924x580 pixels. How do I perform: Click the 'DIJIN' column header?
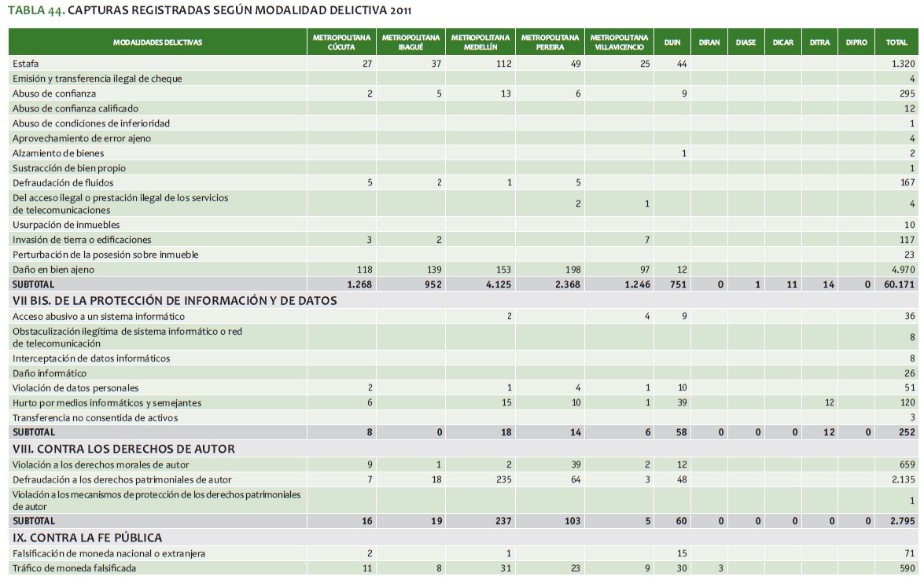(672, 42)
